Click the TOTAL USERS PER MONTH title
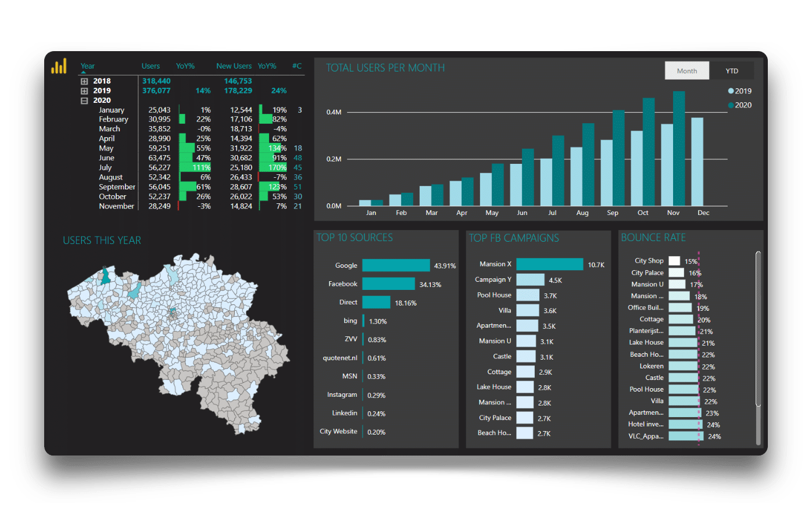The height and width of the screenshot is (513, 812). pyautogui.click(x=385, y=68)
